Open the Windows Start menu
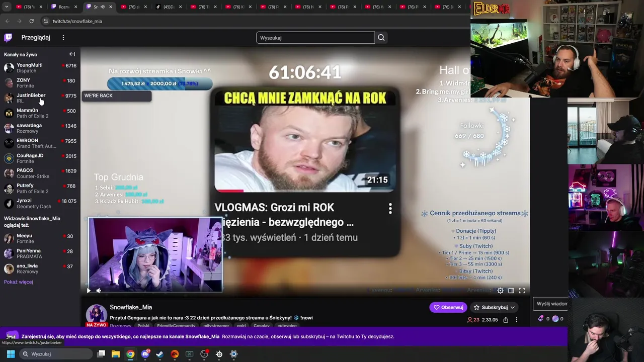644x362 pixels. [x=11, y=354]
